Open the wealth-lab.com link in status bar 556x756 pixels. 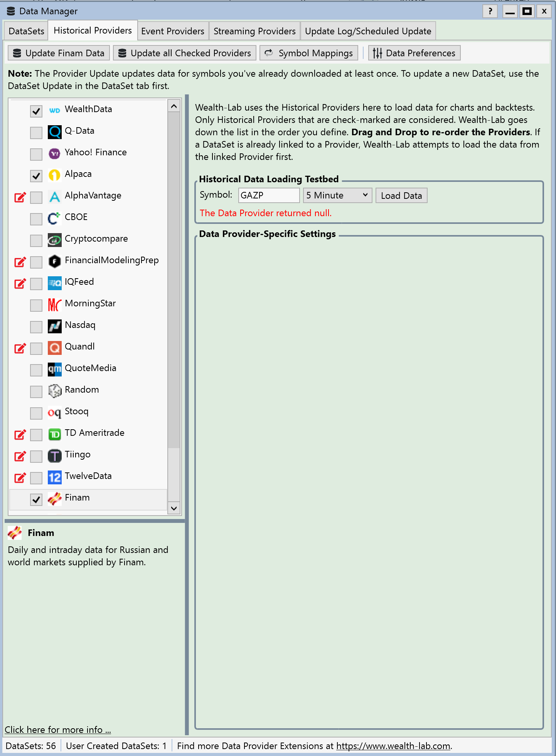pyautogui.click(x=393, y=746)
